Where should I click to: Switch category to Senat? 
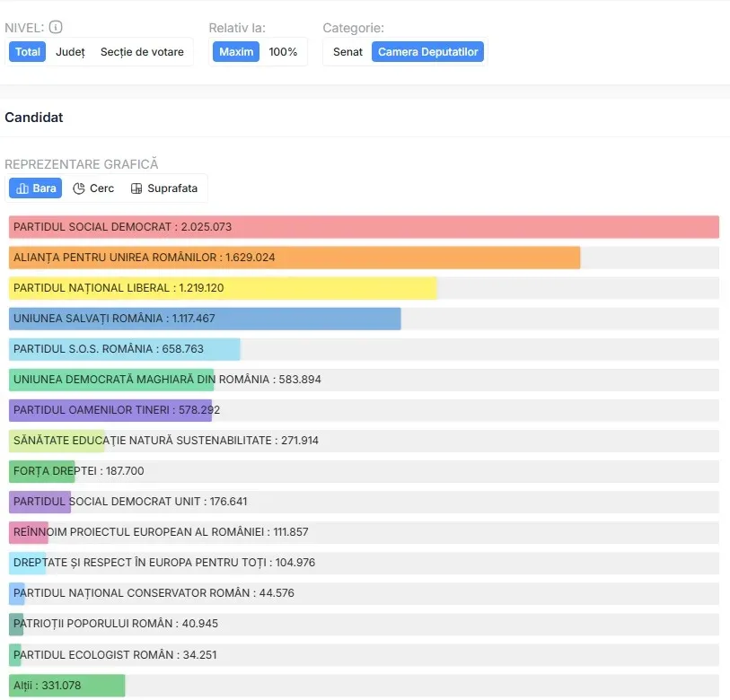[x=347, y=52]
